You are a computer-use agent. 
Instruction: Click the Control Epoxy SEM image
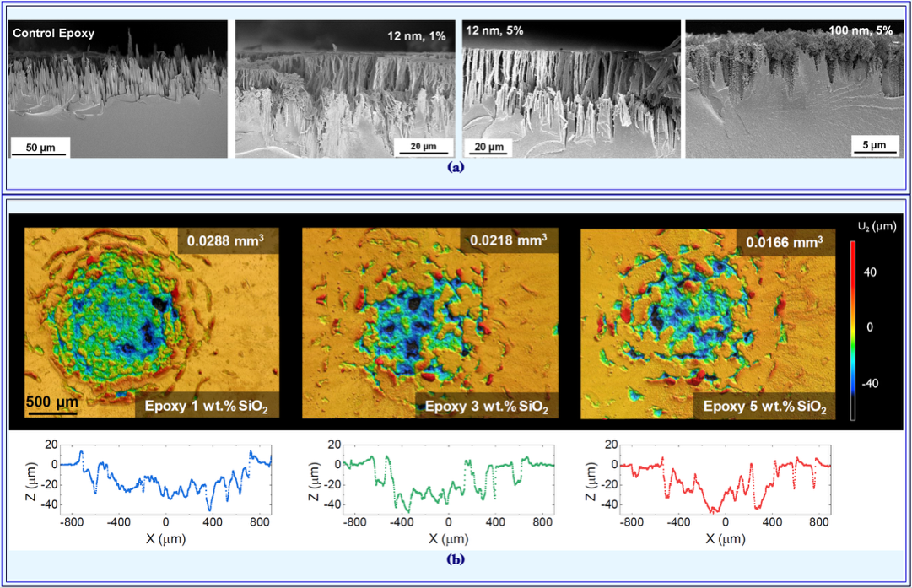[118, 89]
